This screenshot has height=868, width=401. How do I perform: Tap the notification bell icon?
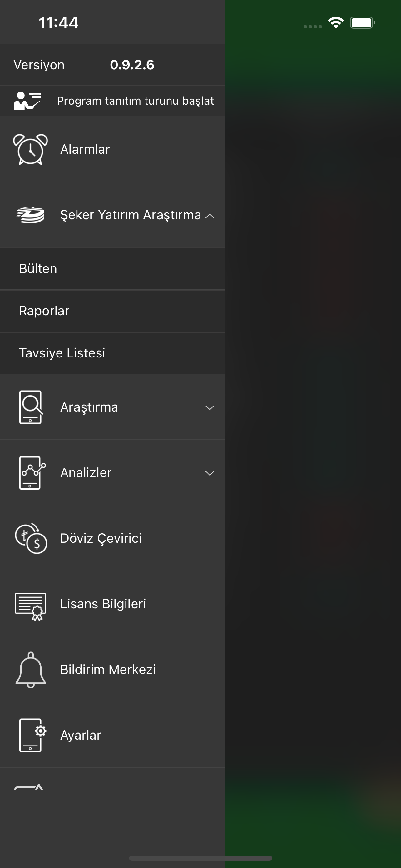pyautogui.click(x=31, y=670)
